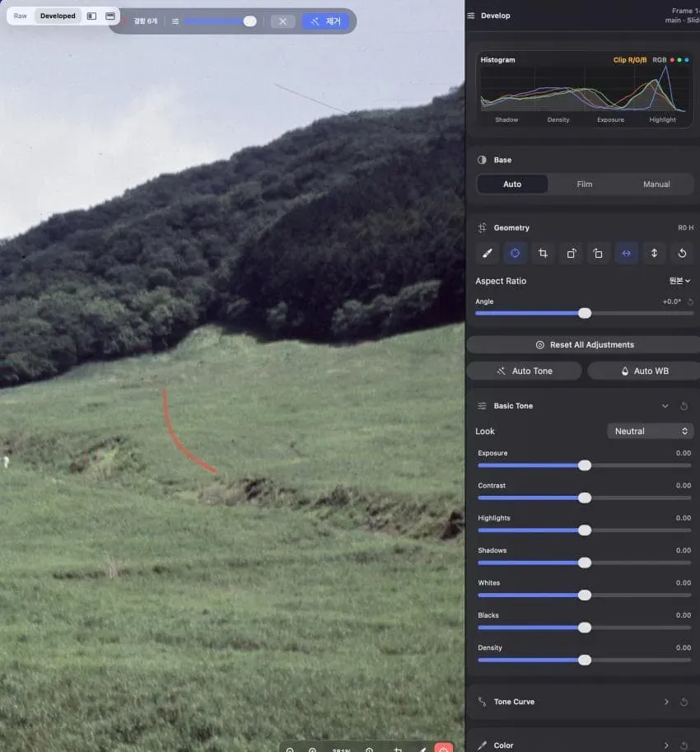Switch the view to Developed

click(58, 16)
